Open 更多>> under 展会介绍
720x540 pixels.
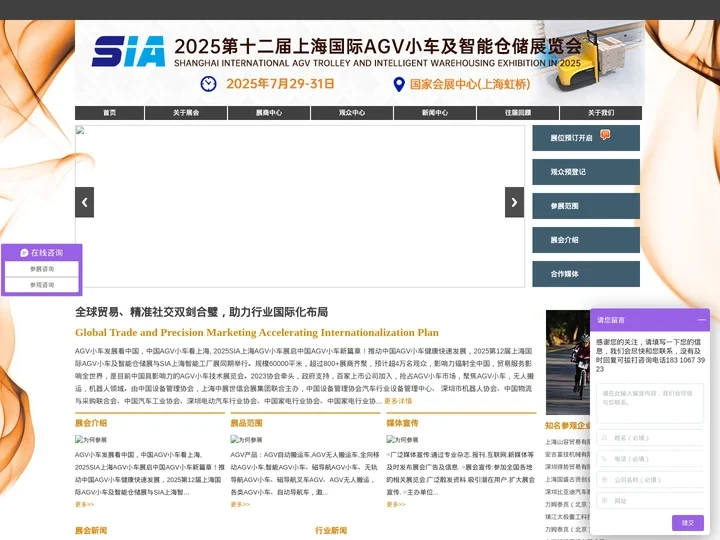(x=84, y=504)
